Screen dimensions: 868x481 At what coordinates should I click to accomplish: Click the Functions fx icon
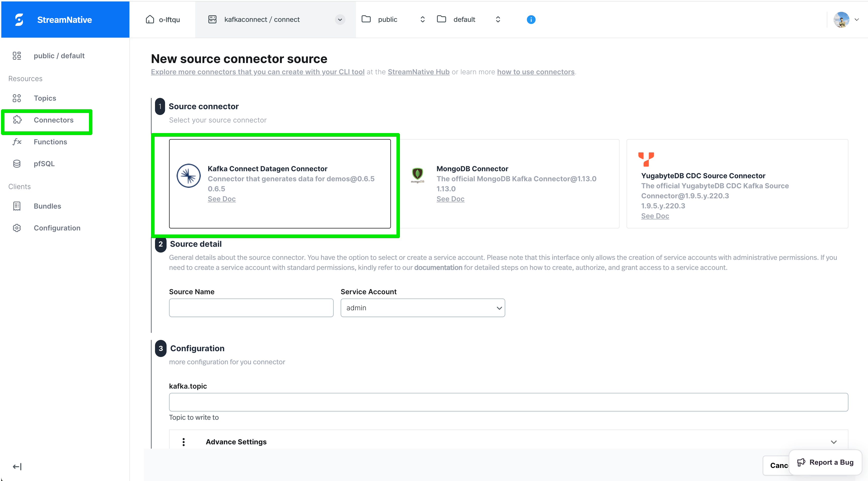17,142
